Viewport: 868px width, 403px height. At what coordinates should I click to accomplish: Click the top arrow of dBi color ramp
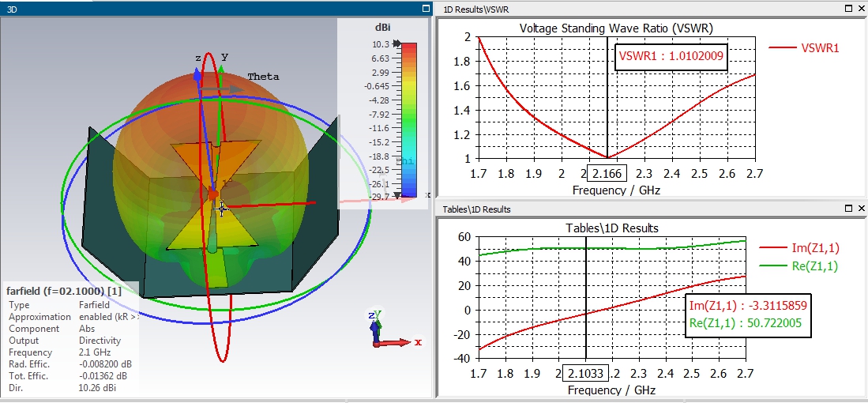(397, 43)
